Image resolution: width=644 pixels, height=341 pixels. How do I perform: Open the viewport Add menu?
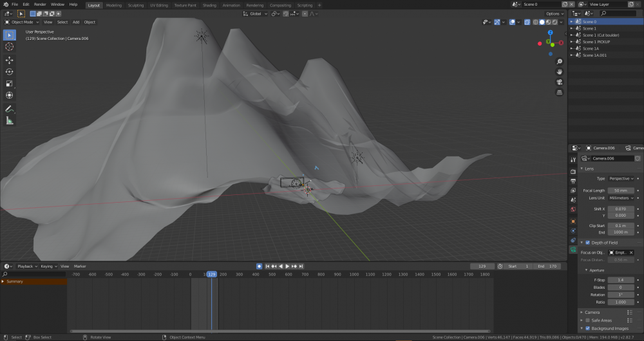(76, 22)
